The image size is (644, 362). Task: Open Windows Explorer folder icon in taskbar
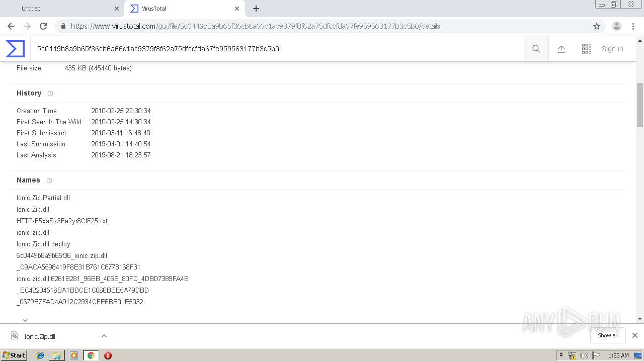coord(57,355)
